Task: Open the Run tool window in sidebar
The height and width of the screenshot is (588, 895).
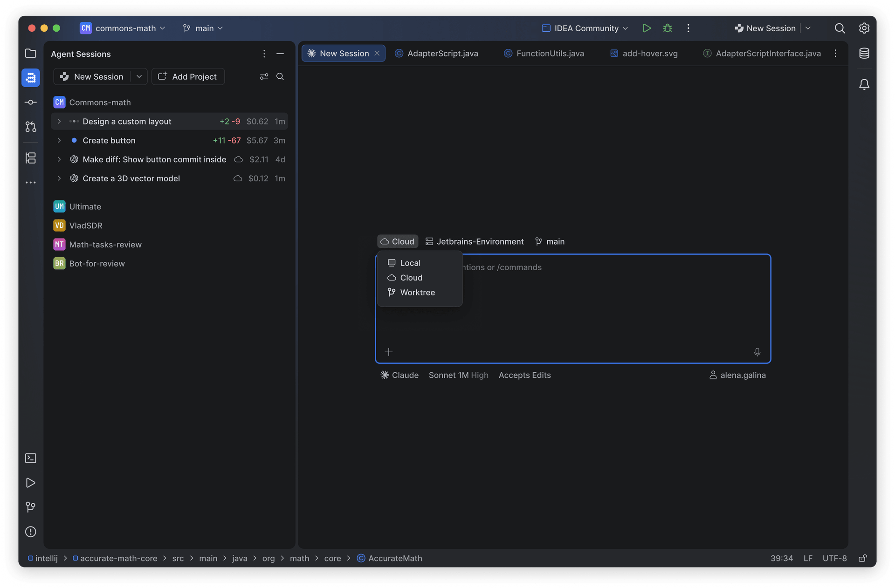Action: coord(30,483)
